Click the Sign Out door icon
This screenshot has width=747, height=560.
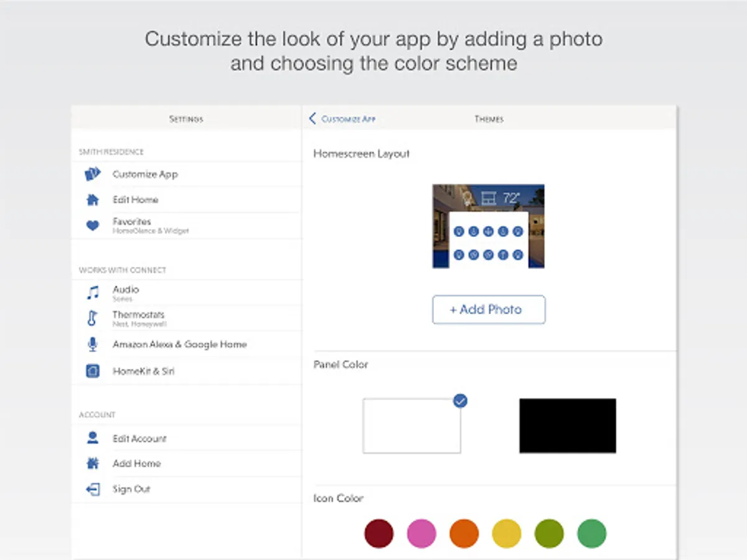click(93, 489)
